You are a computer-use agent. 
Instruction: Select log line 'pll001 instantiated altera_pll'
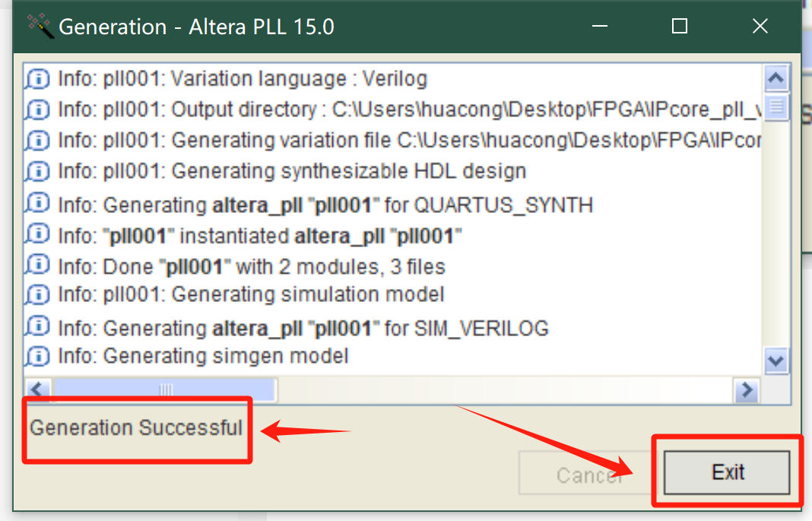point(259,236)
